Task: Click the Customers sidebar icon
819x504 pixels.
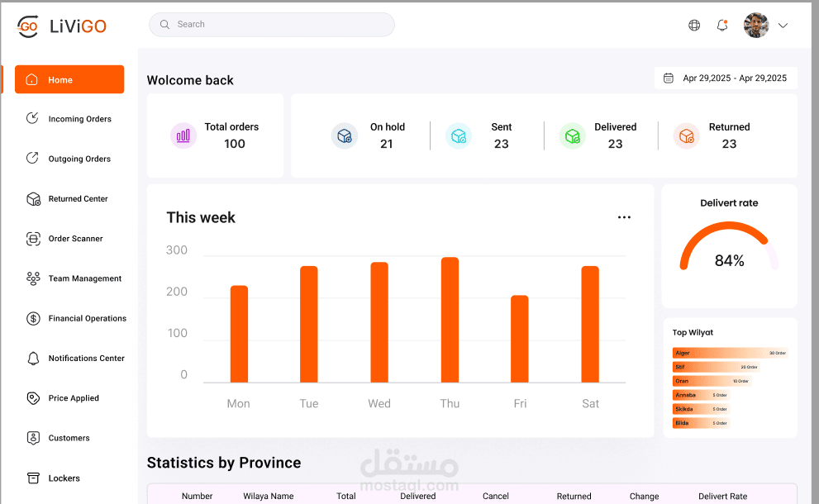Action: tap(33, 438)
